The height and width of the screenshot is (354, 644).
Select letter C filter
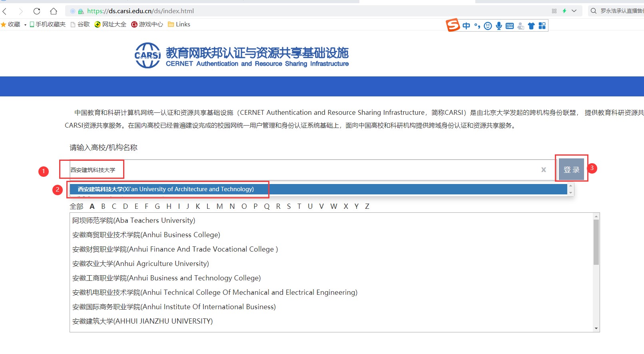coord(114,206)
